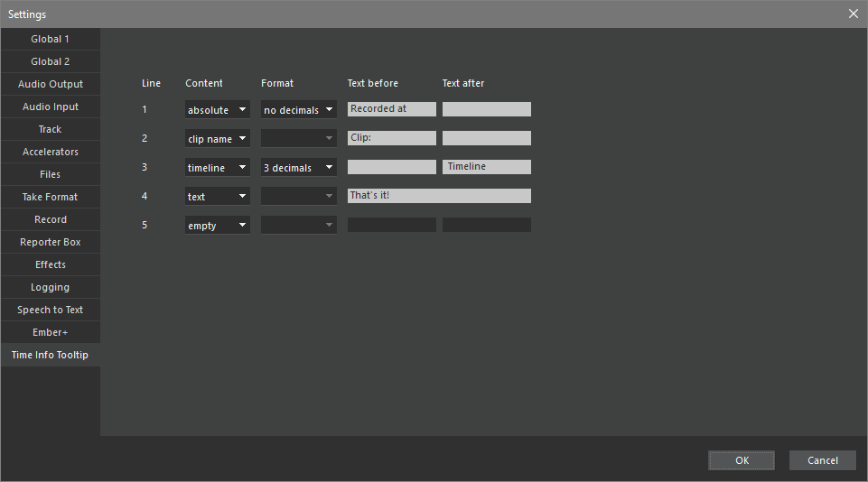Screen dimensions: 868x482
Task: Show the Speech to Text settings
Action: click(x=51, y=310)
